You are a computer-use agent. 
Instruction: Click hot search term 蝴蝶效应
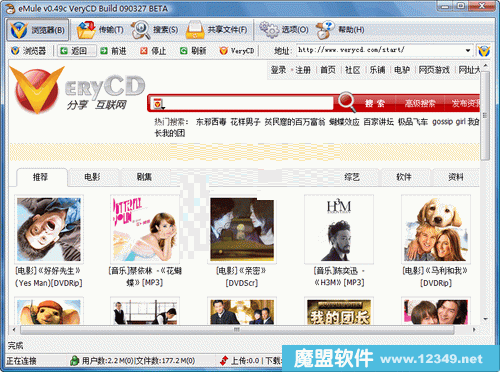(x=344, y=122)
